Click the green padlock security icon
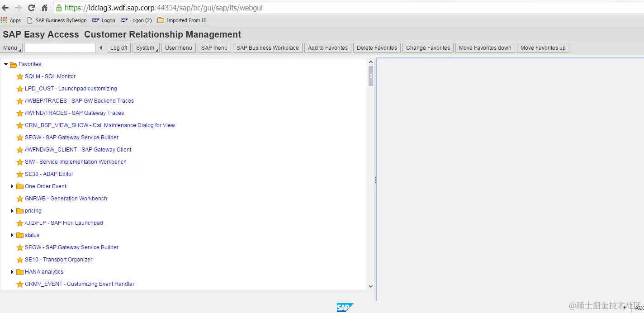The height and width of the screenshot is (313, 644). [59, 8]
